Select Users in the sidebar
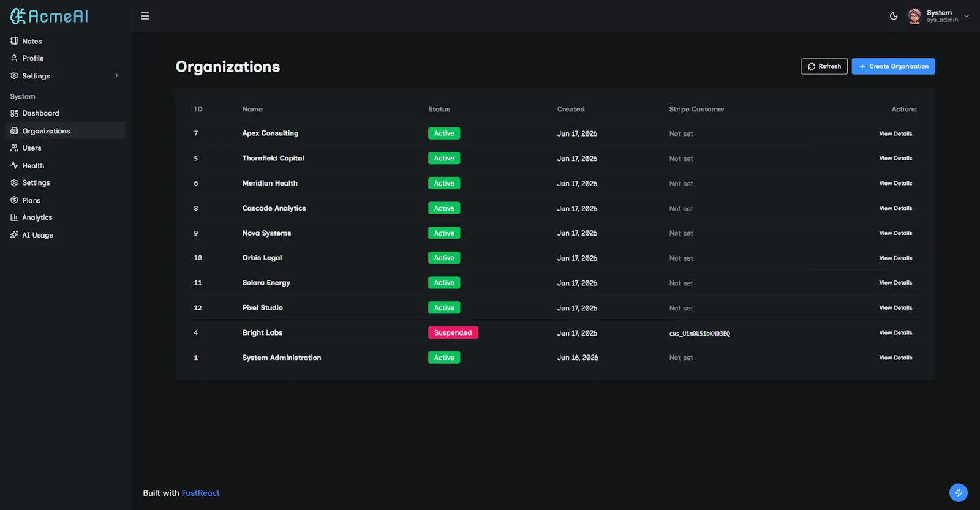The image size is (980, 510). 65,148
